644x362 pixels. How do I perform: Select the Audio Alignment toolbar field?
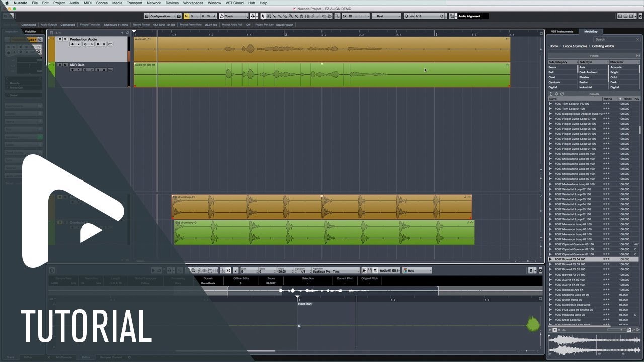(x=472, y=16)
